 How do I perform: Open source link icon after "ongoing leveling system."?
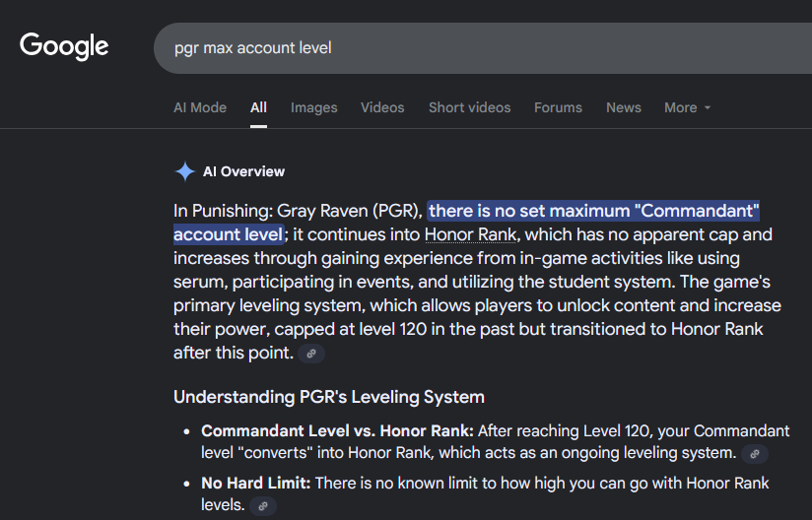[755, 454]
